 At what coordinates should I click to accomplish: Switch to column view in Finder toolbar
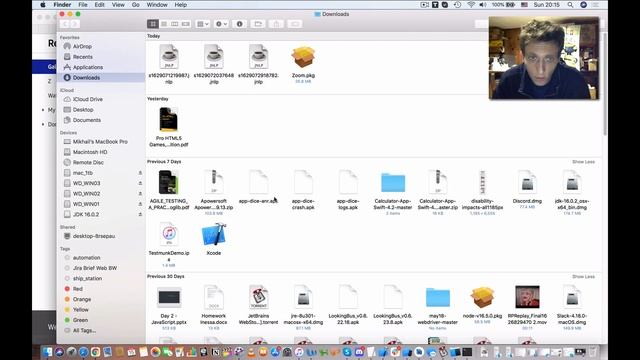click(175, 24)
